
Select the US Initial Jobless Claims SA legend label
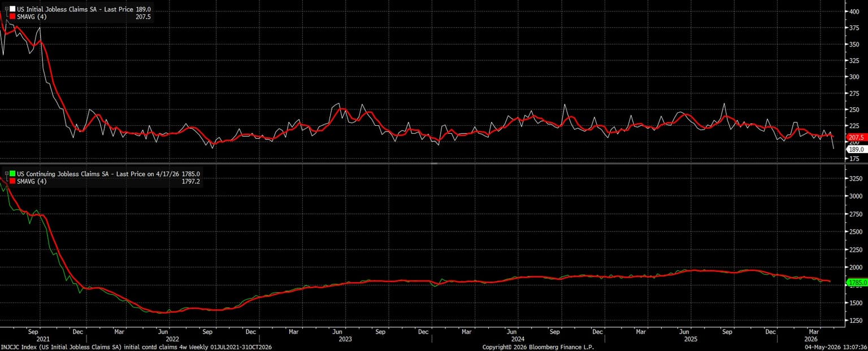[55, 10]
